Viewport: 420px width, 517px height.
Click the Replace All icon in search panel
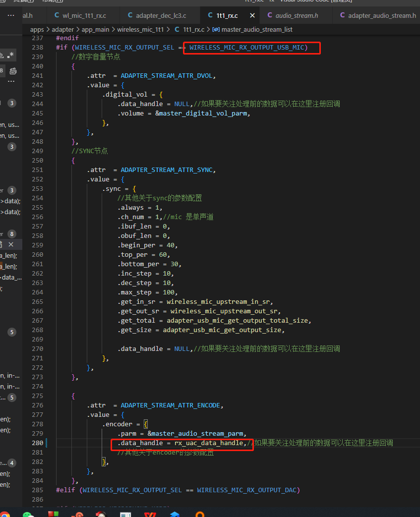pos(13,71)
